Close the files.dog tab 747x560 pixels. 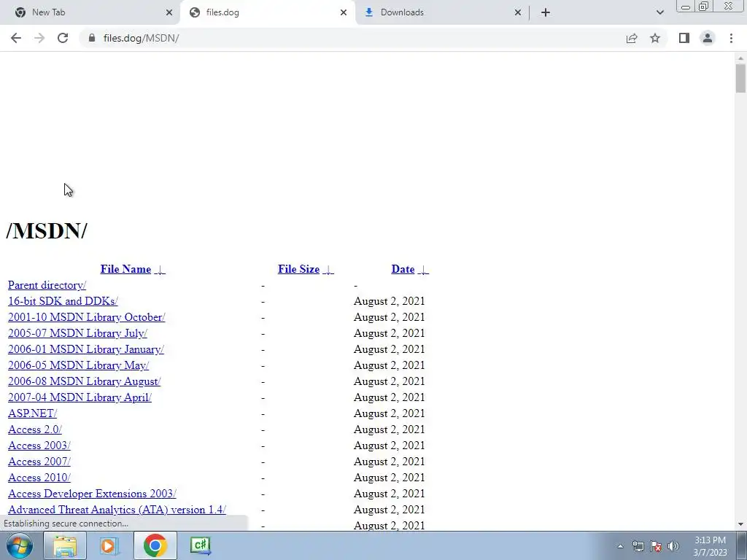[x=344, y=12]
